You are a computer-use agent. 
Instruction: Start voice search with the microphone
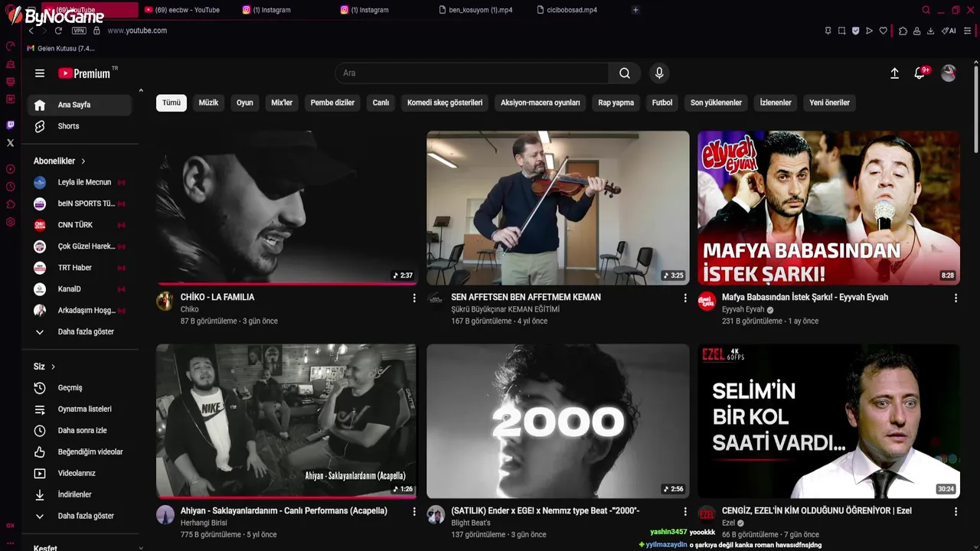[659, 73]
